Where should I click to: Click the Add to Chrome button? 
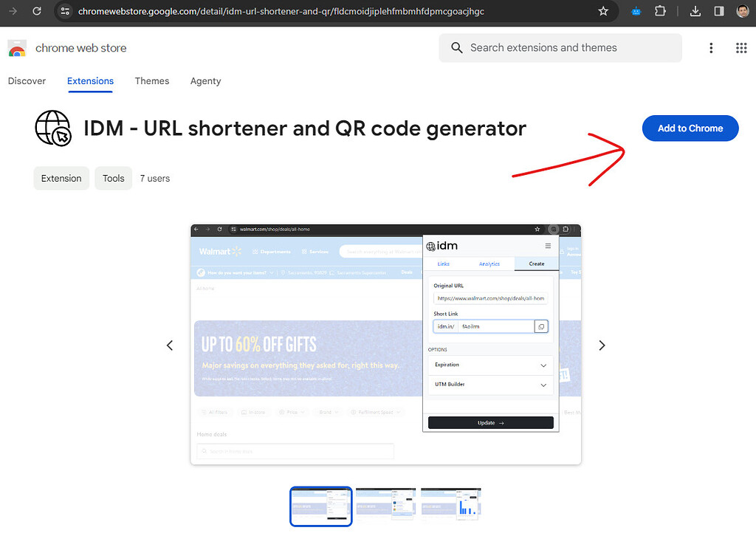(690, 128)
